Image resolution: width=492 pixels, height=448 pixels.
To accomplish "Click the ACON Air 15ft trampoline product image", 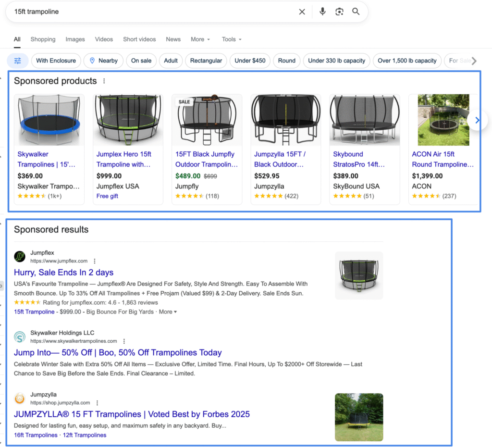I will pyautogui.click(x=443, y=120).
